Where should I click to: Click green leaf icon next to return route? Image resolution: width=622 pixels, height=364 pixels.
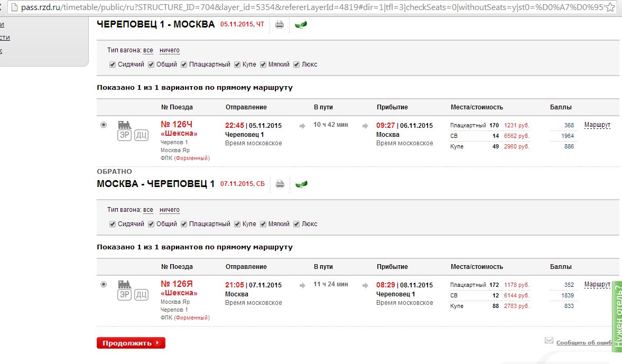301,184
